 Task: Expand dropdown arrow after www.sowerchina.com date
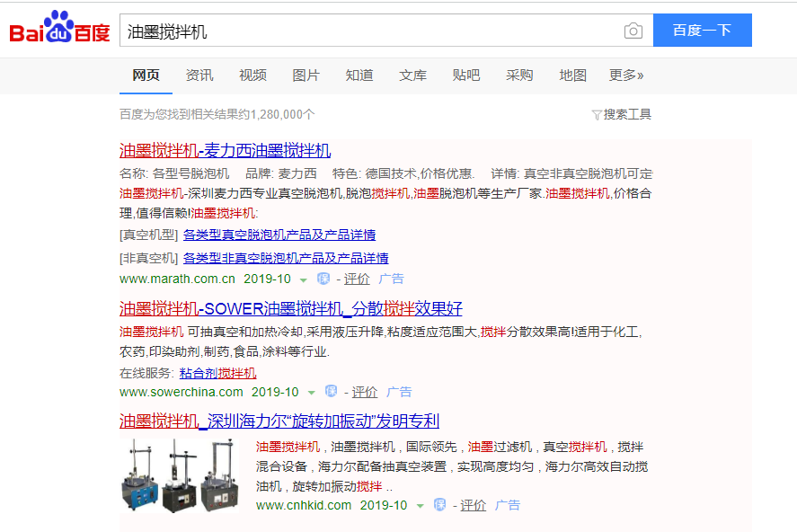[x=312, y=393]
